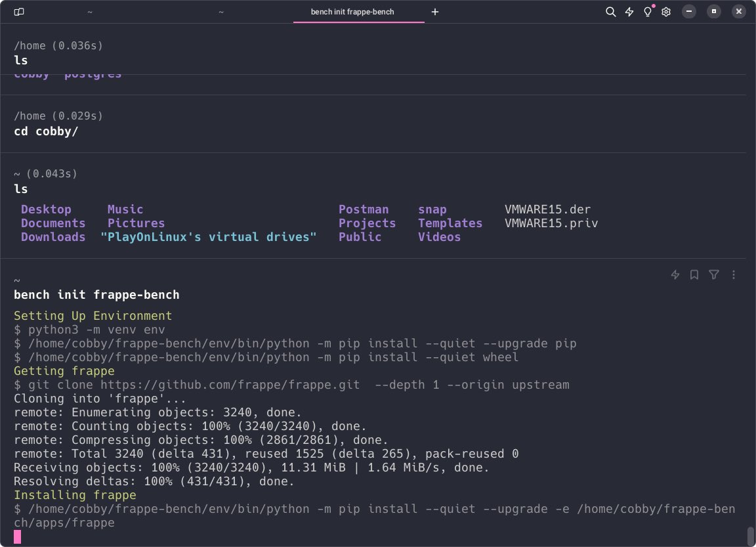Viewport: 756px width, 547px height.
Task: Click the 'Public' directory name
Action: click(360, 237)
